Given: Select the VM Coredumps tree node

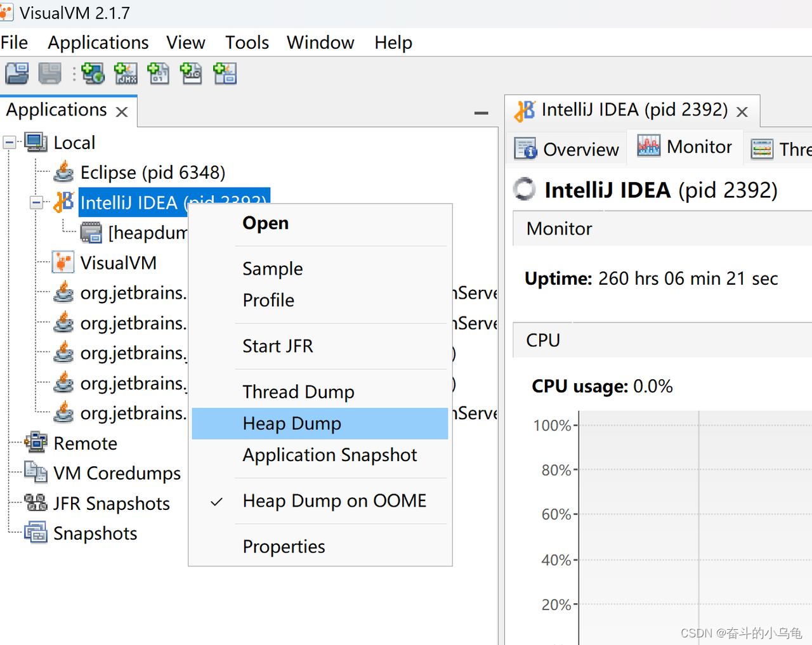Looking at the screenshot, I should [x=117, y=473].
